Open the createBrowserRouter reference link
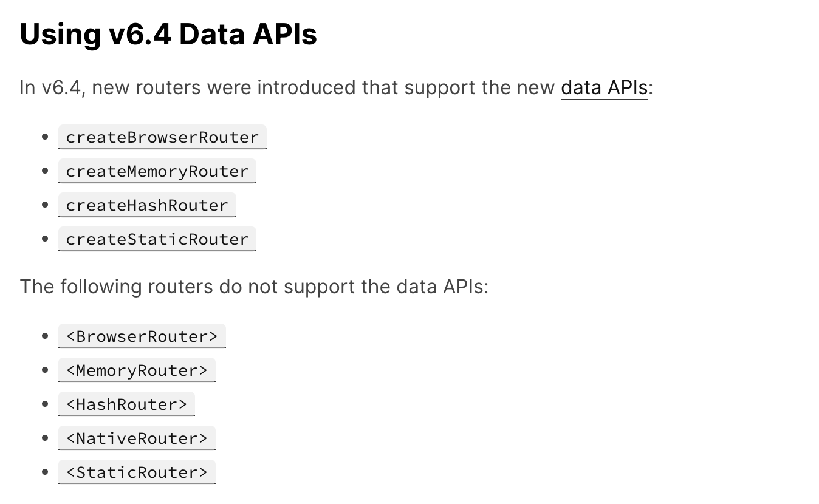 (162, 137)
